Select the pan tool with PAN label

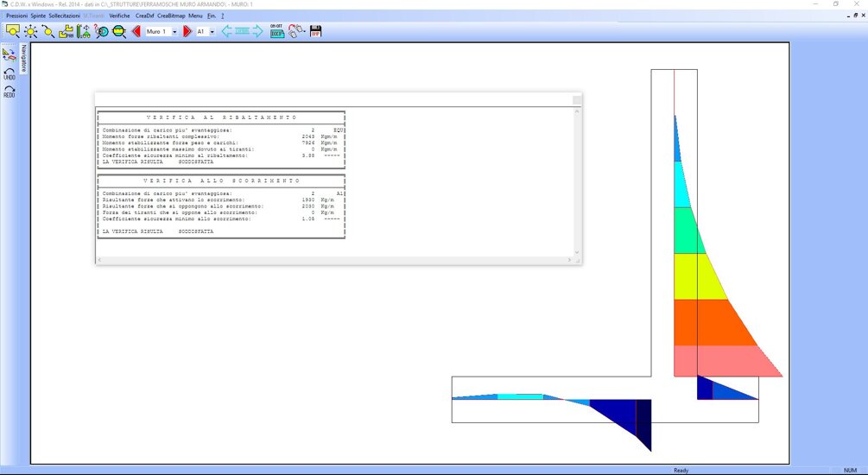[x=67, y=31]
